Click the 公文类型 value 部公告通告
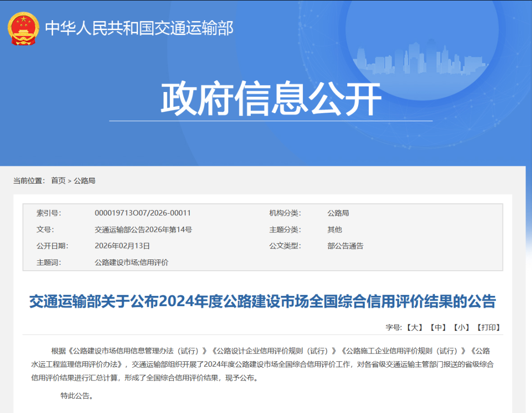 (x=345, y=246)
